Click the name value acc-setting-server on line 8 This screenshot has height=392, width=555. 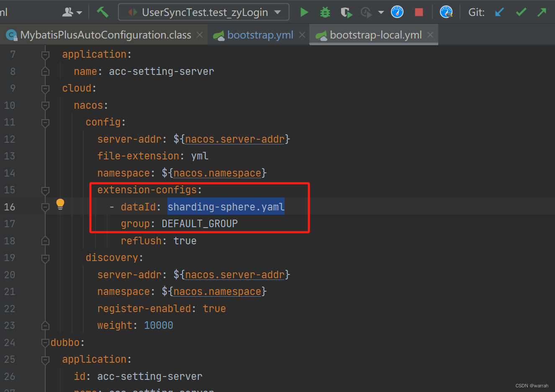click(x=162, y=71)
